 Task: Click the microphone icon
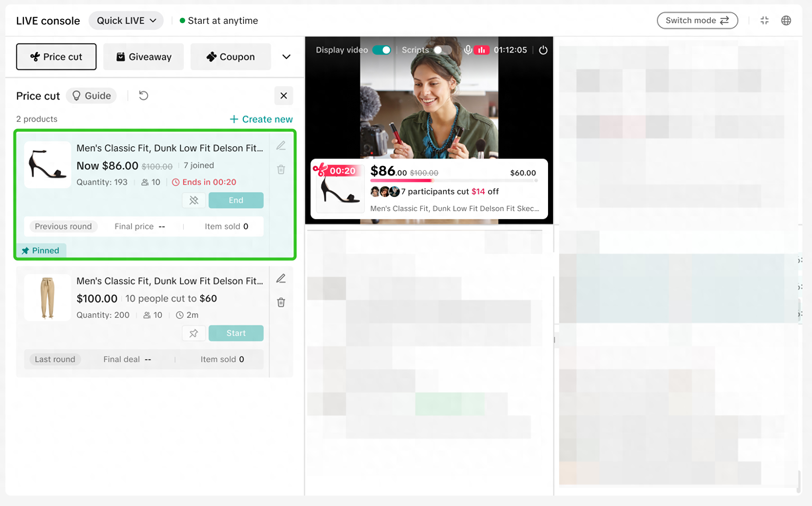point(468,50)
